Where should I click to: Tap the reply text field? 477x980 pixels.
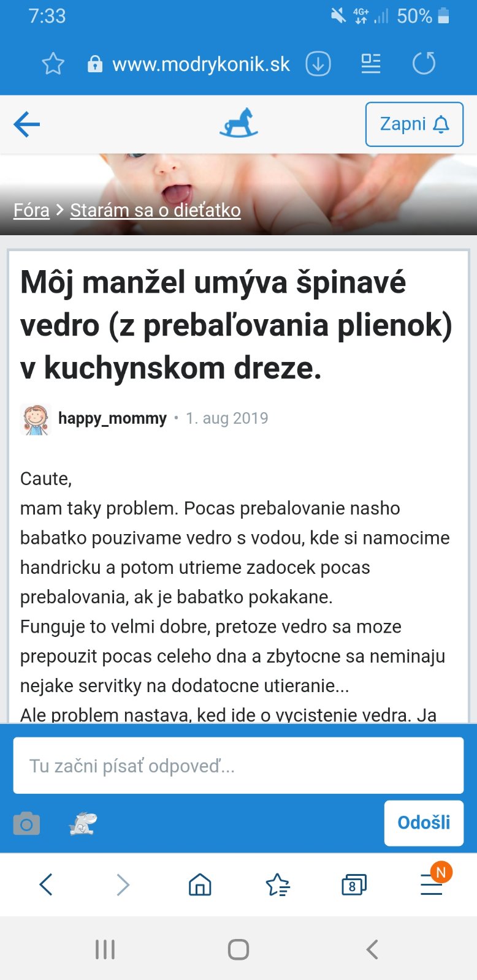pos(238,766)
